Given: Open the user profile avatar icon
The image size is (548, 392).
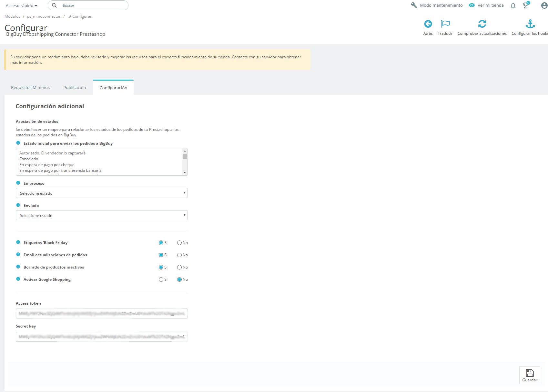Looking at the screenshot, I should [544, 5].
